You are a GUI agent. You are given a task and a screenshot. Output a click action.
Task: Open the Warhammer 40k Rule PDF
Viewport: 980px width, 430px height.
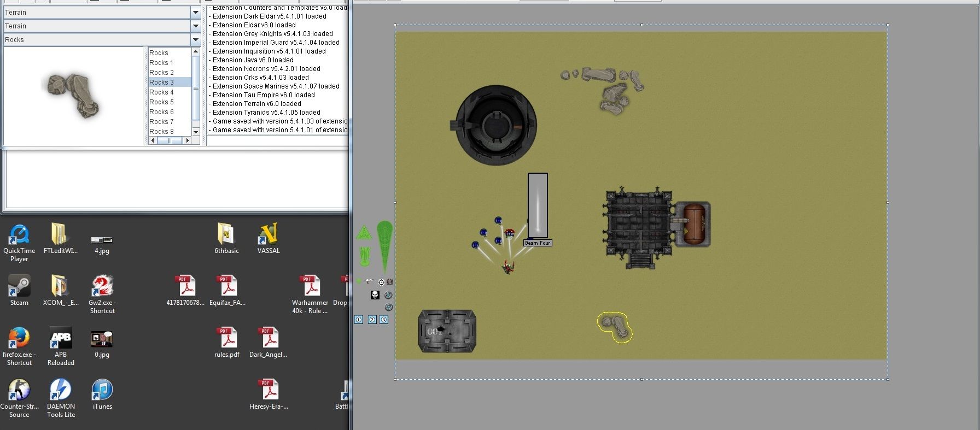pos(310,294)
